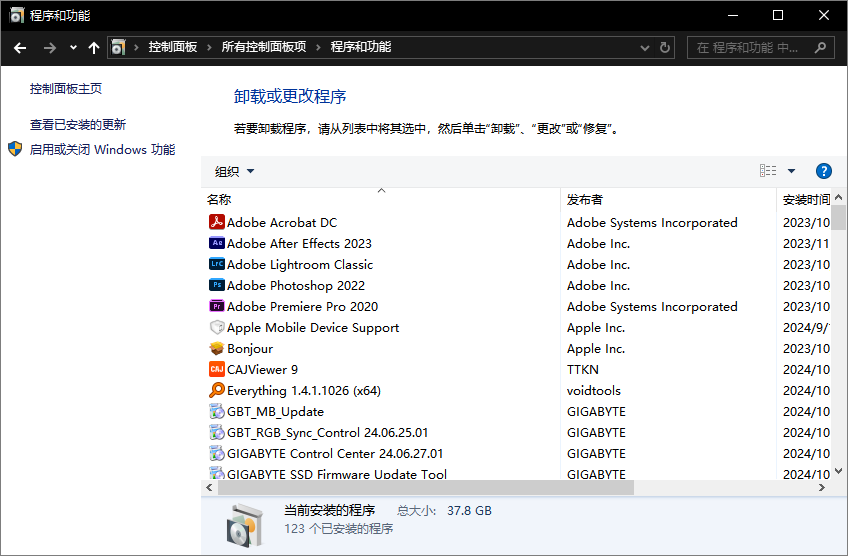Click the vertical scrollbar thumb
848x556 pixels.
point(838,217)
